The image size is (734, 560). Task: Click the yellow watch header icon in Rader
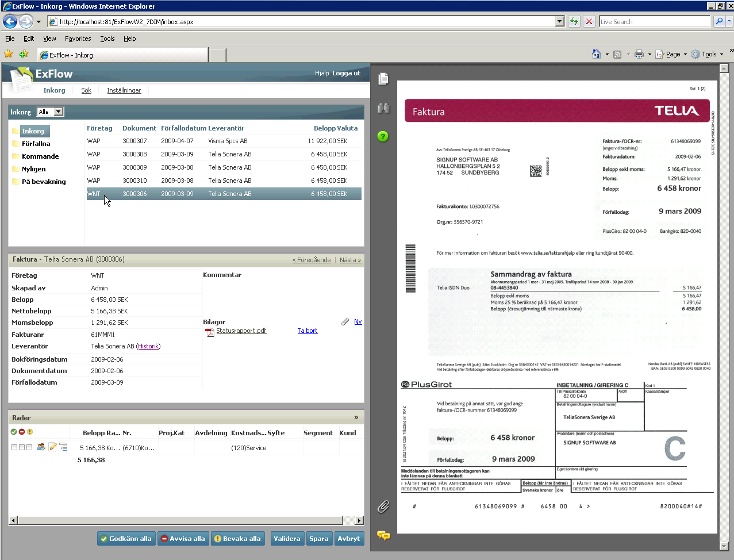(30, 432)
